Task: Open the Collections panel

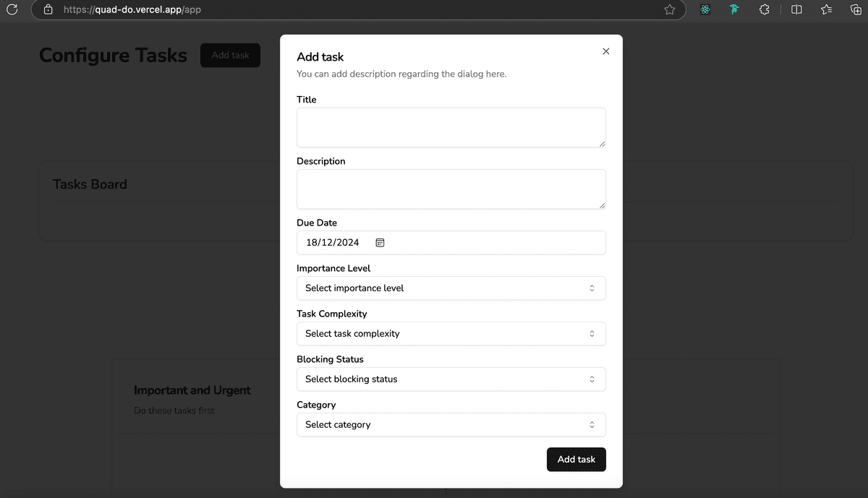Action: point(855,10)
